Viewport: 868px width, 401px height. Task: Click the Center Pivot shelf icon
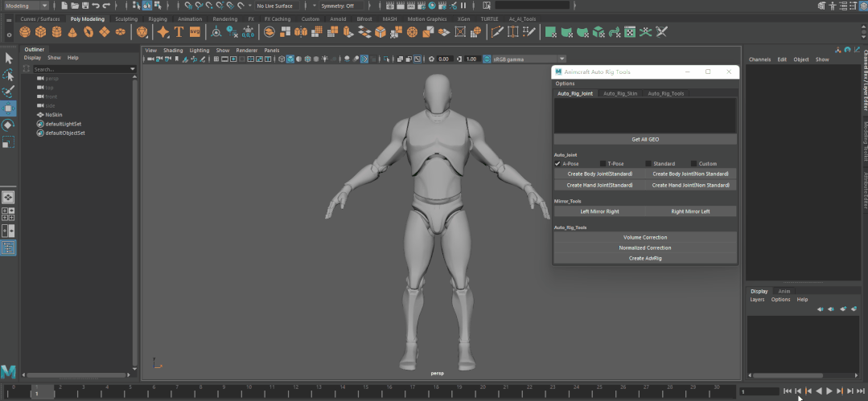click(216, 32)
